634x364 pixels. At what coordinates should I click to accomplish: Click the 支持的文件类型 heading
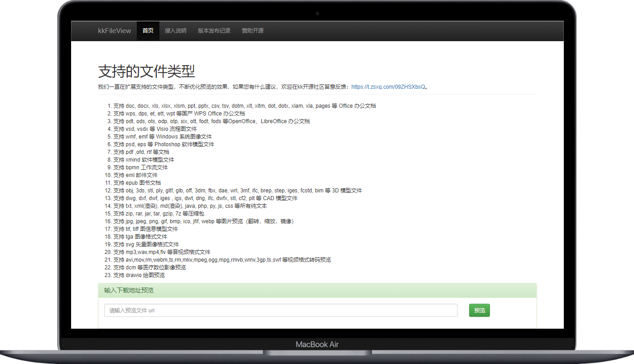(147, 72)
